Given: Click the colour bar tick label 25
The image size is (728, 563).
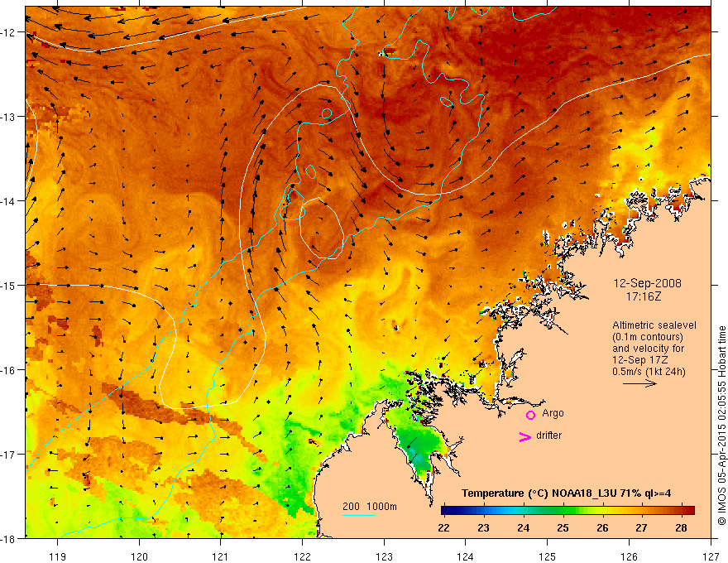Looking at the screenshot, I should [x=563, y=527].
